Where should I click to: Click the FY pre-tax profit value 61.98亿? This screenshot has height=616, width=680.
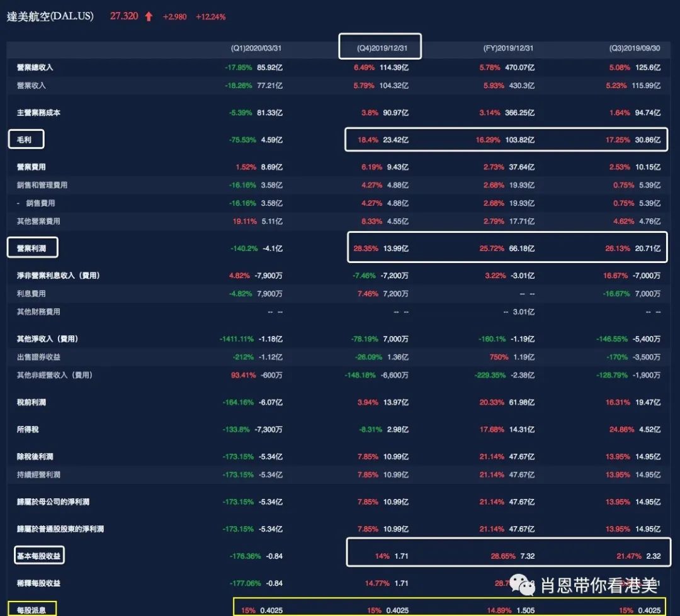coord(522,403)
